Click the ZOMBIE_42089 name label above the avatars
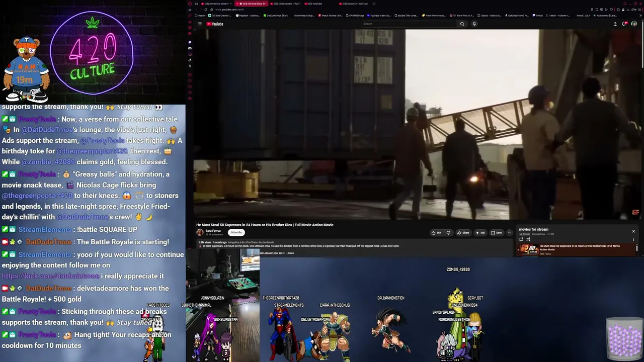Image resolution: width=644 pixels, height=362 pixels. click(x=458, y=269)
